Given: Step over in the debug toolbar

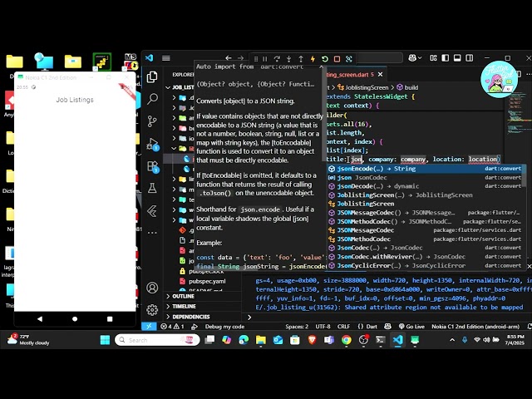Looking at the screenshot, I should point(277,59).
